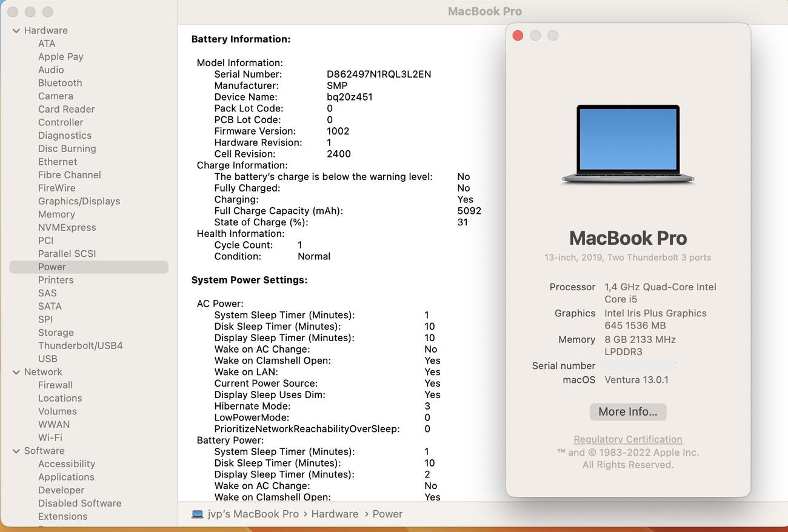The width and height of the screenshot is (788, 532).
Task: Select Extensions under Software
Action: [62, 516]
